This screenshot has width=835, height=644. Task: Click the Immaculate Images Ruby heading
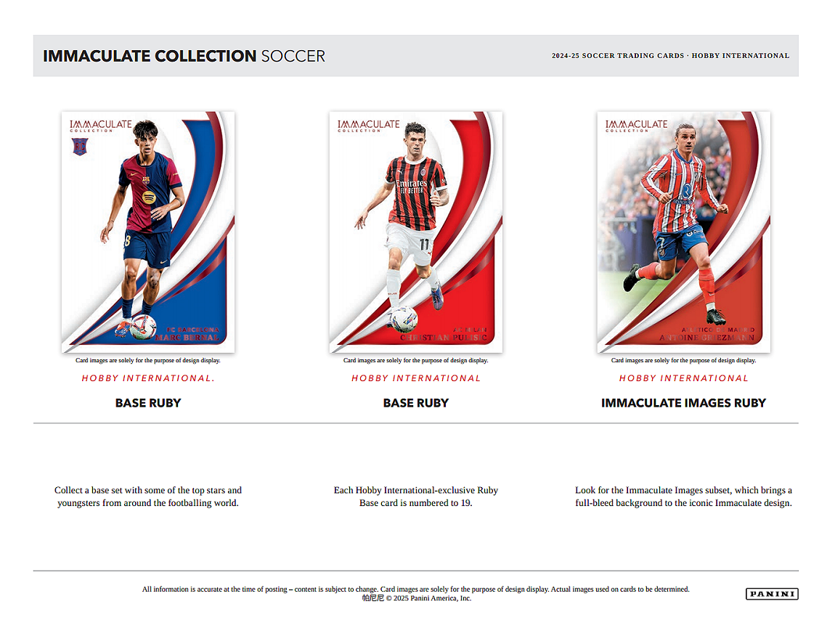point(684,403)
